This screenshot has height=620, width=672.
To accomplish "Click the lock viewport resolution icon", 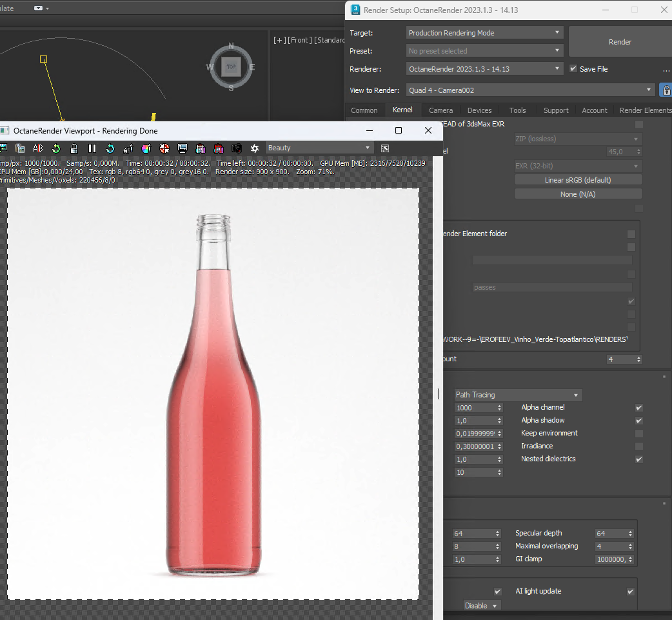I will pos(74,148).
